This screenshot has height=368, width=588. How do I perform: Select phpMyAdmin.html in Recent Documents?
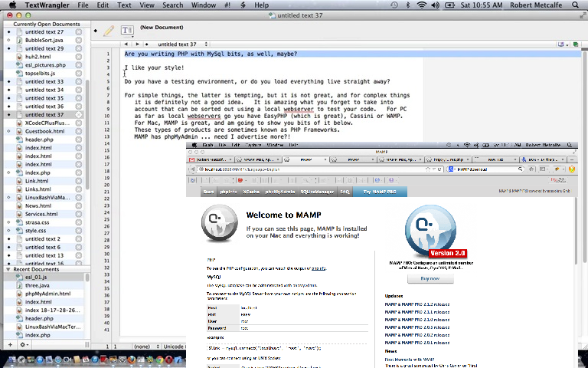[47, 294]
